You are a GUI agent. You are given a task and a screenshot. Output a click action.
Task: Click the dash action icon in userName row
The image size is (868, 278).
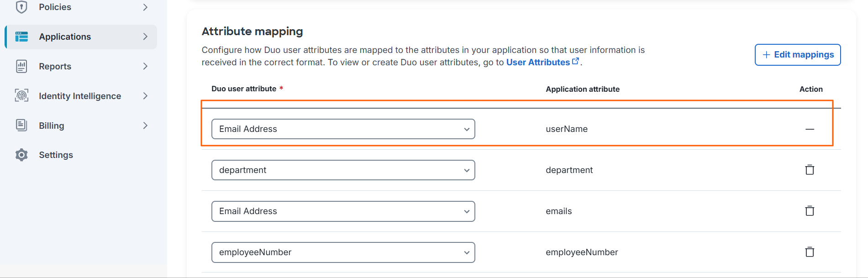(810, 129)
